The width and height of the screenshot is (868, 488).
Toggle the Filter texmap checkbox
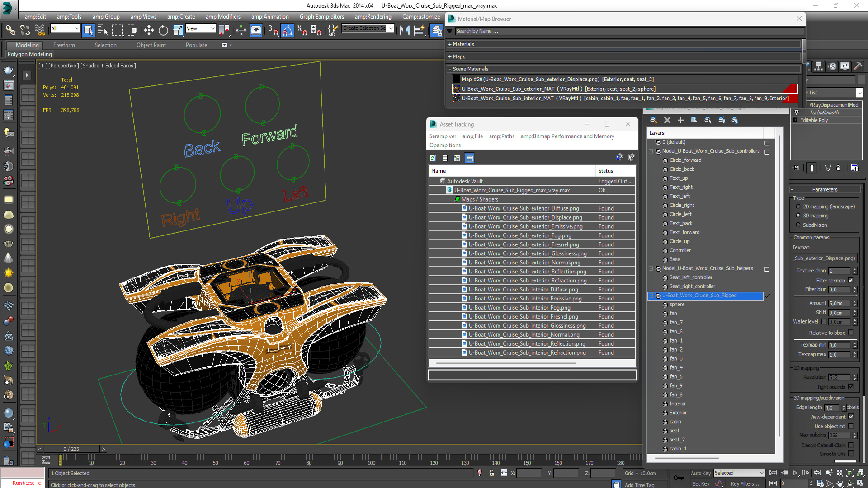pyautogui.click(x=851, y=281)
